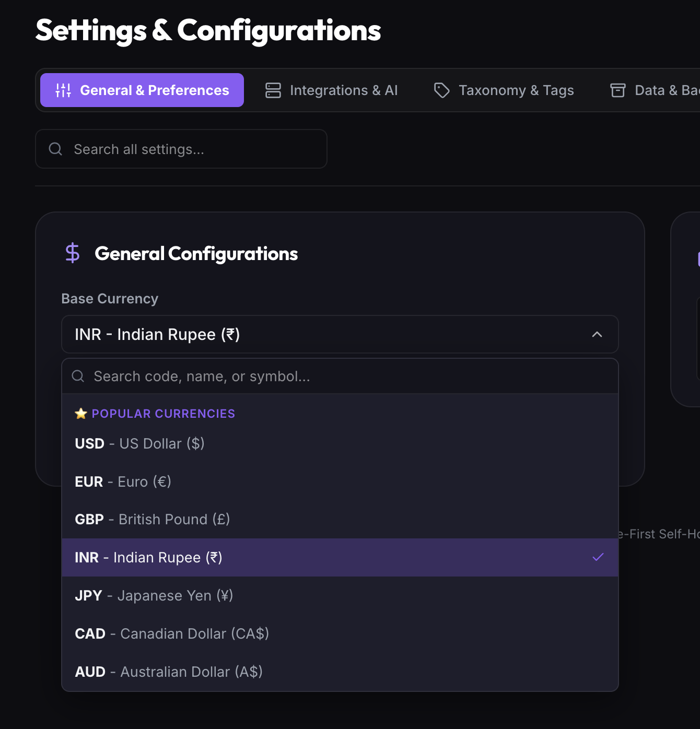Select the highlighted INR - Indian Rupee option
Viewport: 700px width, 729px height.
click(x=340, y=558)
